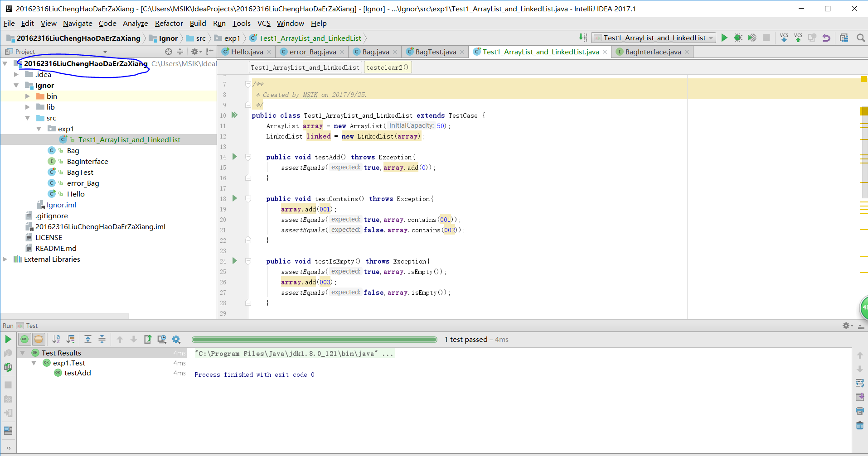Collapse the Test Results node

23,353
